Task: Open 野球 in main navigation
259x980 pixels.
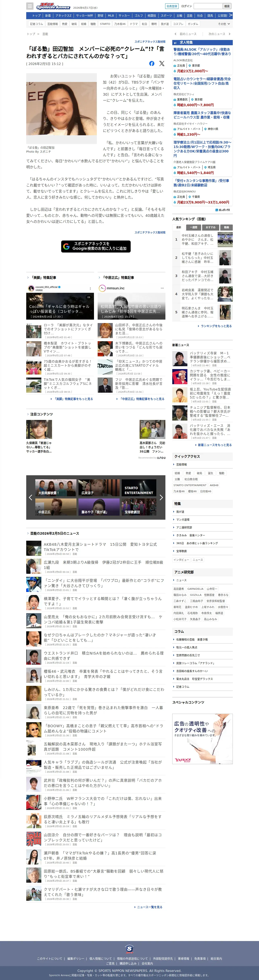Action: 100,16
